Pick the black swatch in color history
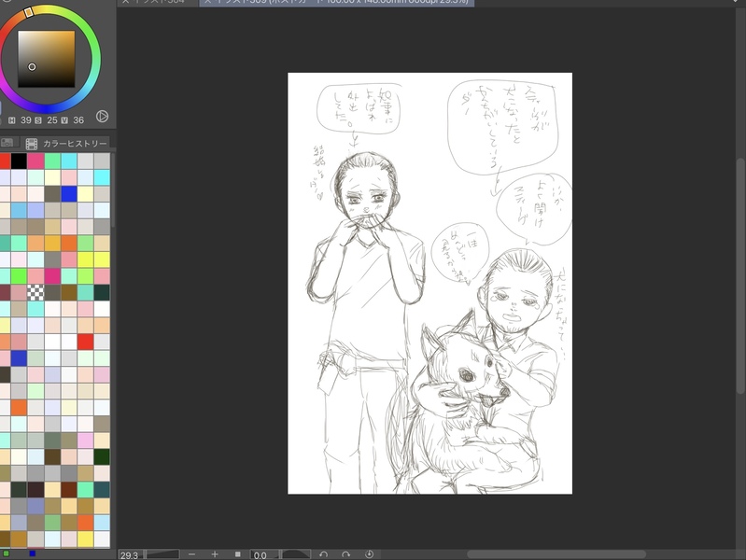Image resolution: width=746 pixels, height=560 pixels. [19, 161]
